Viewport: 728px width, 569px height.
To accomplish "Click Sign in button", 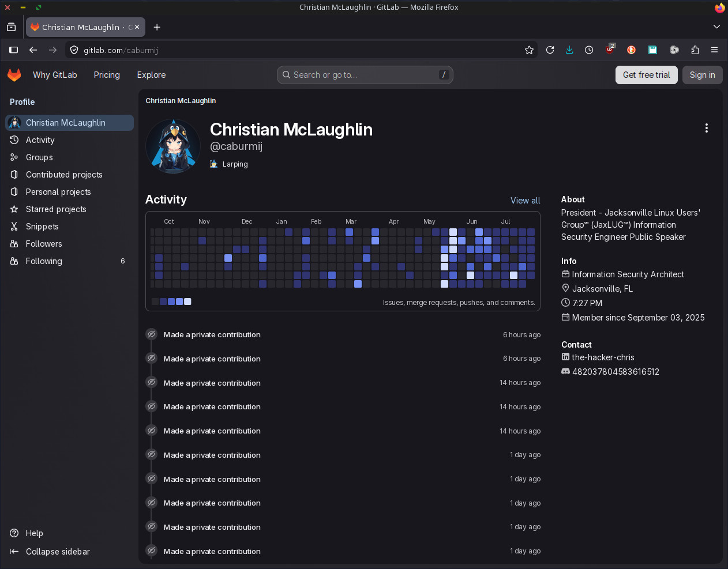I will click(702, 75).
